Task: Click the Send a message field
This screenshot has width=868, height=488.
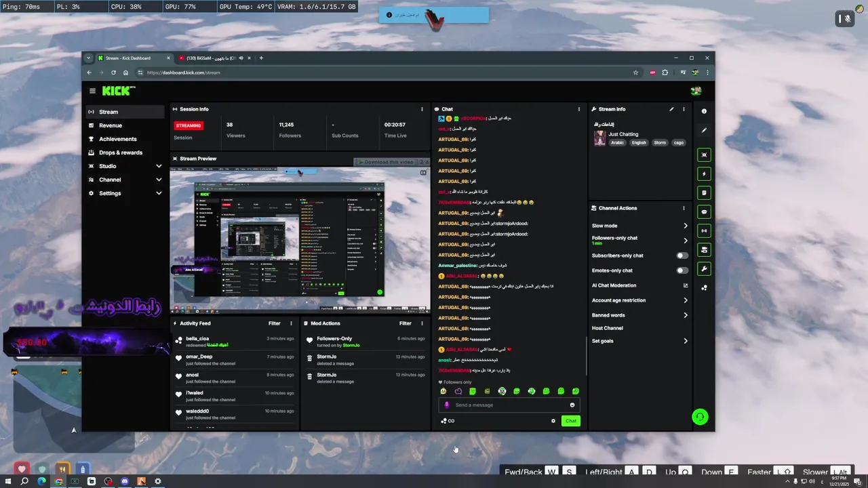Action: [509, 405]
